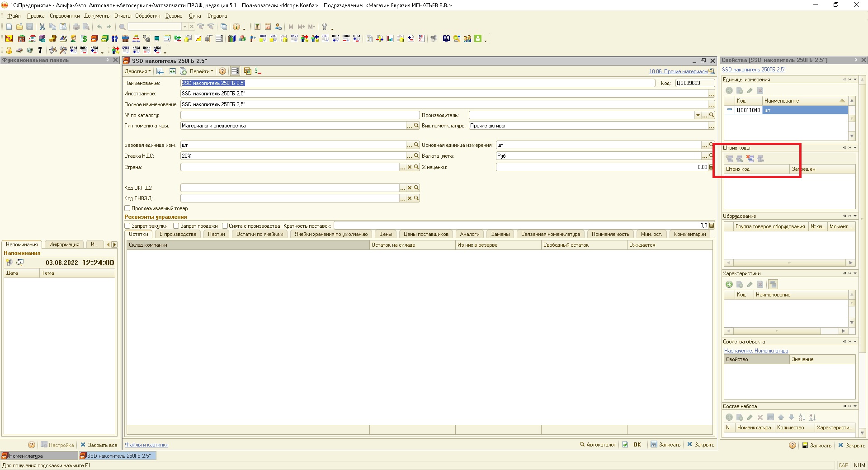Click the Cut scissors icon in the toolbar
This screenshot has width=868, height=470.
[42, 27]
